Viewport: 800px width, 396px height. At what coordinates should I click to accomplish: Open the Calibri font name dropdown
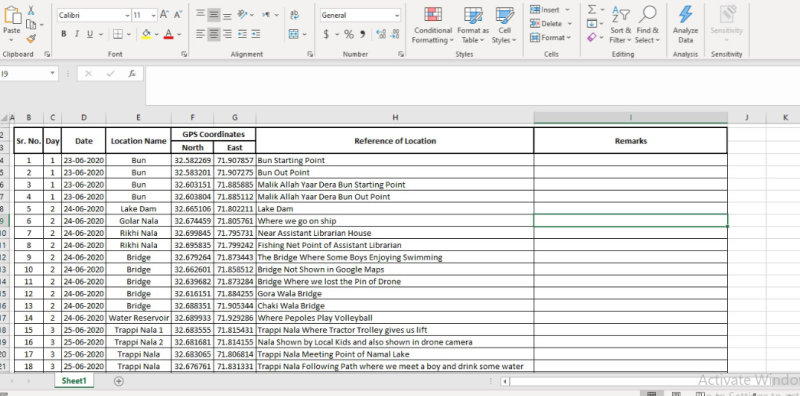tap(127, 15)
